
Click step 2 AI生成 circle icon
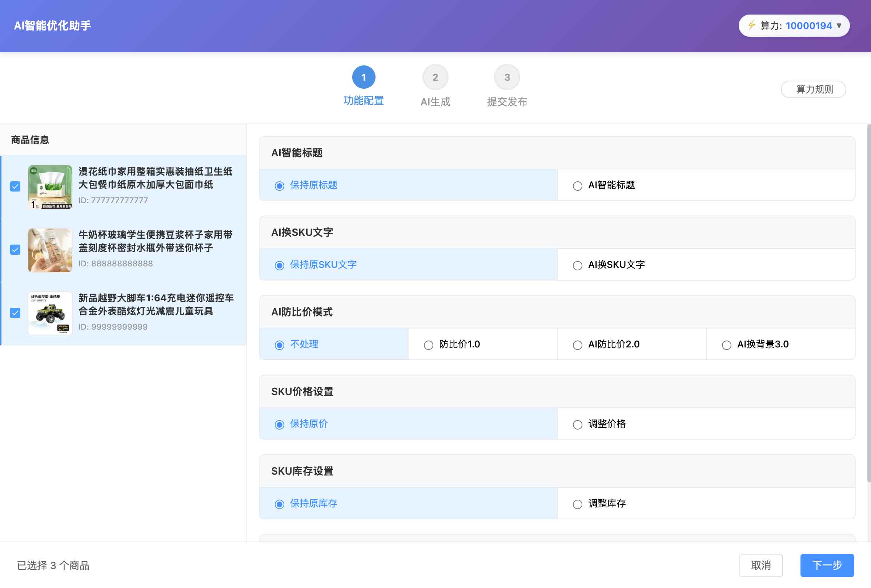pos(435,77)
